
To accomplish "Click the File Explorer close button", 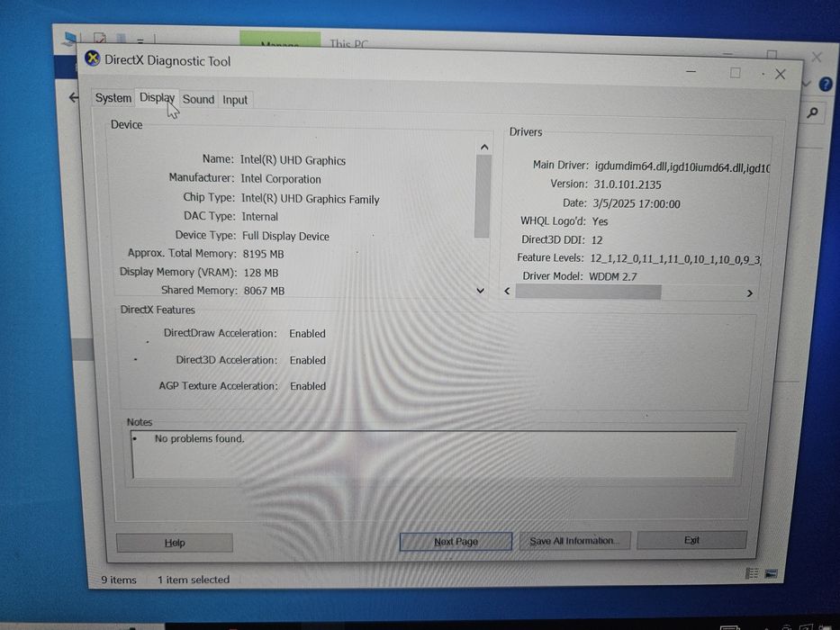I will pos(817,57).
